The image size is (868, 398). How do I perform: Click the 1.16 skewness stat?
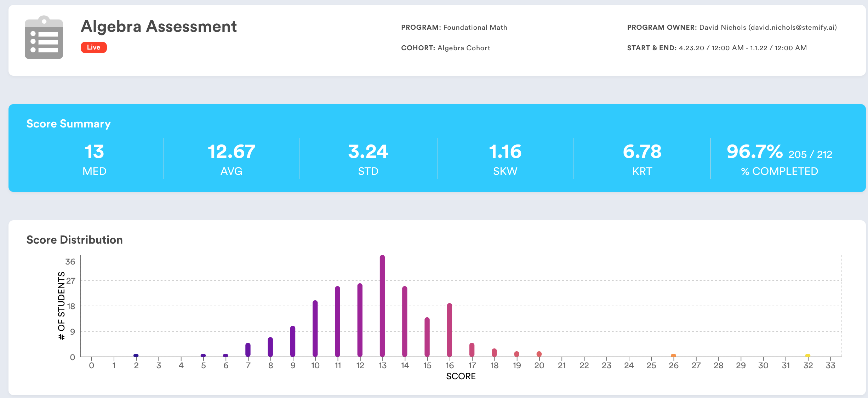pos(505,152)
